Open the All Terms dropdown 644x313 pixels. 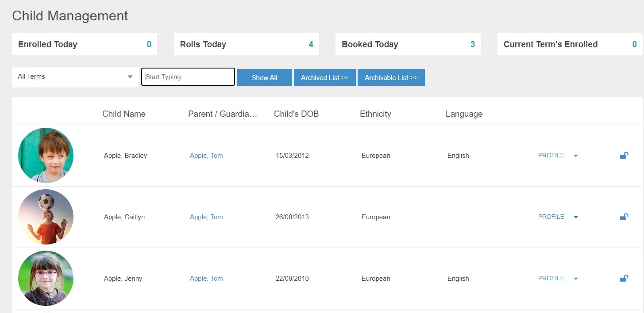[76, 77]
